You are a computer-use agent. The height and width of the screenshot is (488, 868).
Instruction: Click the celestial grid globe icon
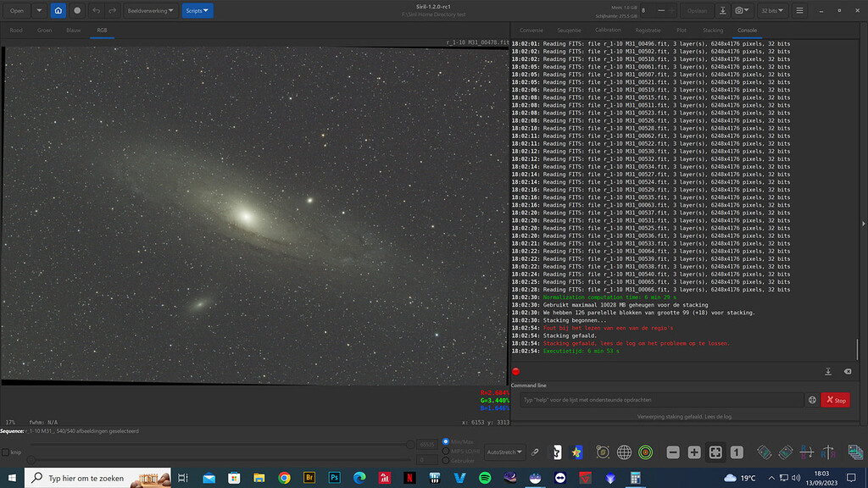624,452
